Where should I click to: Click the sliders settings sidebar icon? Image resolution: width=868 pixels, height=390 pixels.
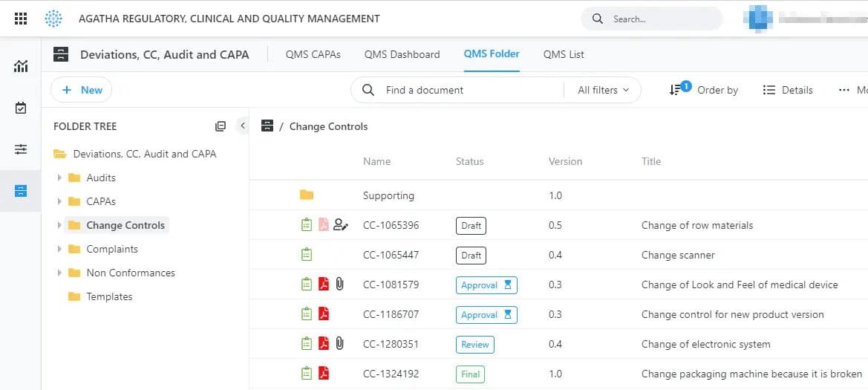pos(21,149)
